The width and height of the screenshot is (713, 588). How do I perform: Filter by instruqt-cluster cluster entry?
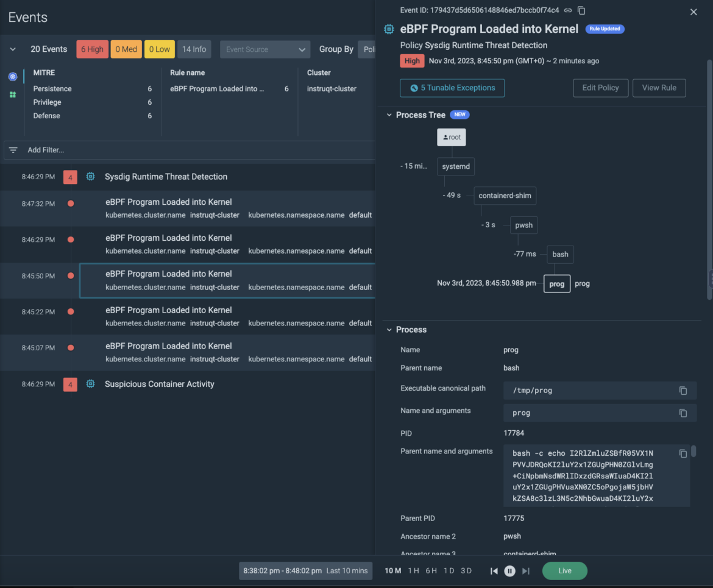click(332, 89)
